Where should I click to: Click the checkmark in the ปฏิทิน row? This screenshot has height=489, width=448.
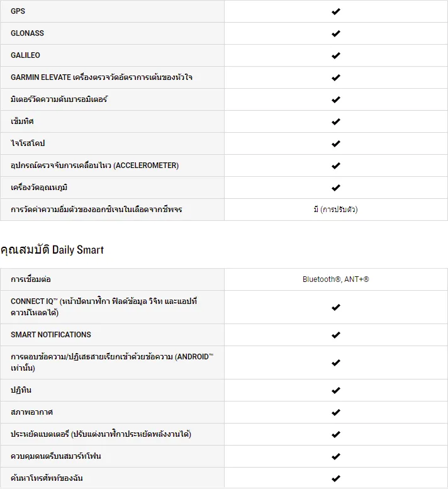click(335, 390)
